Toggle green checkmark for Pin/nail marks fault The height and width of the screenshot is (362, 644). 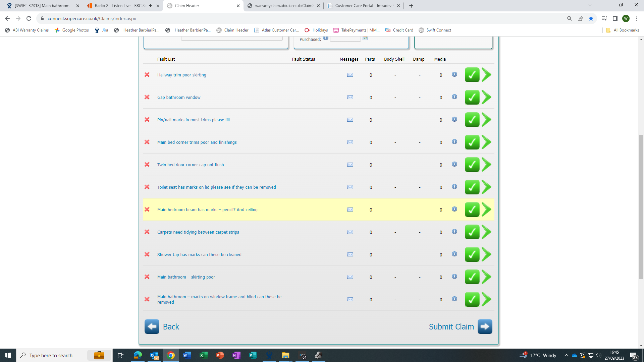(472, 120)
